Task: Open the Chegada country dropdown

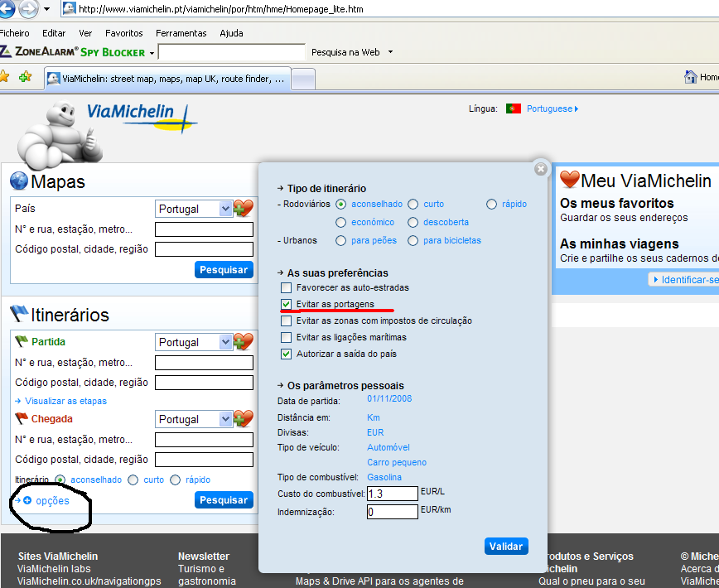Action: click(194, 419)
